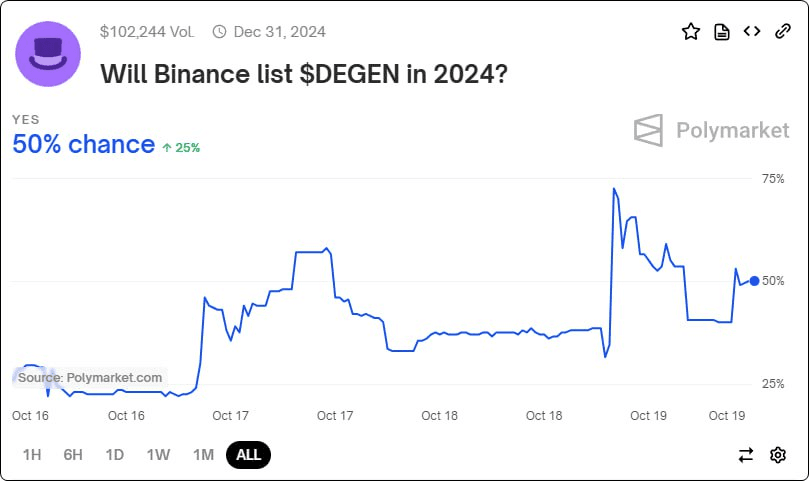
Task: Select the 1H time range
Action: tap(32, 455)
